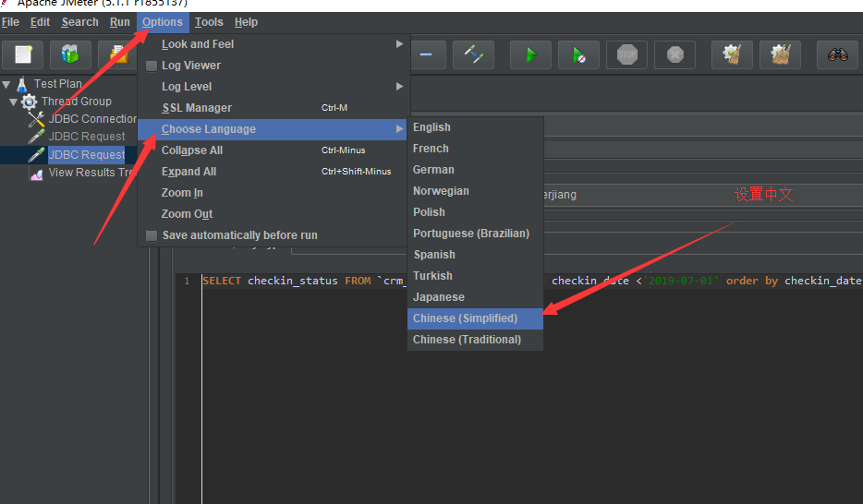Select Zoom In option
Screen dimensions: 863x504
click(x=273, y=193)
